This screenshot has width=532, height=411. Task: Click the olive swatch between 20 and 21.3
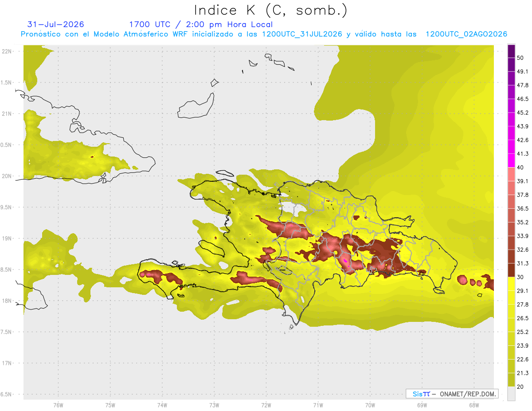click(511, 380)
